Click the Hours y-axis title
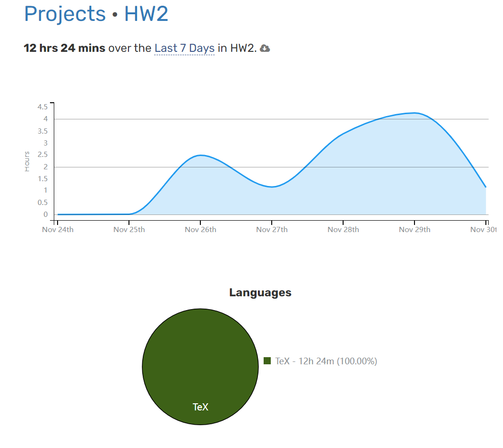503x448 pixels. (x=27, y=161)
